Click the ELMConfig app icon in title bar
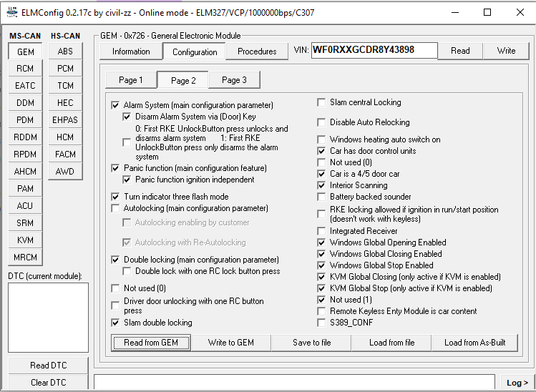The image size is (536, 392). [11, 12]
